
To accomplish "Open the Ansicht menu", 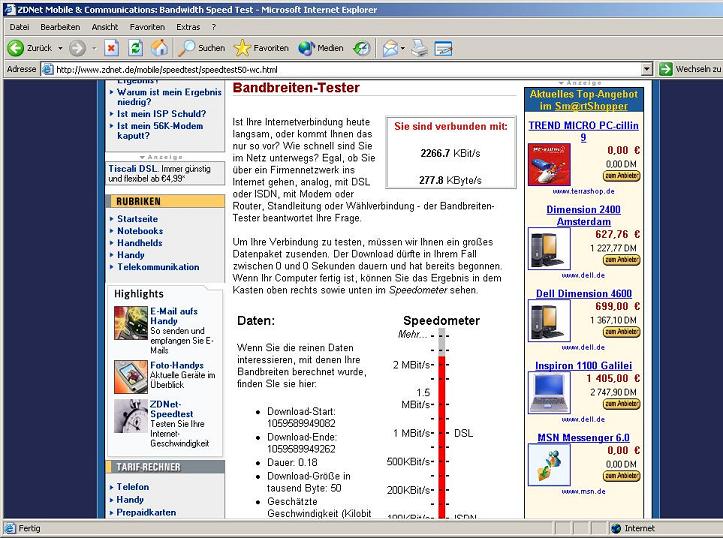I will coord(105,27).
